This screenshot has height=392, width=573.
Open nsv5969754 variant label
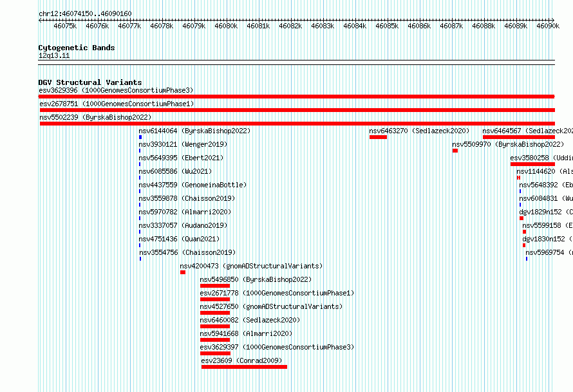tap(549, 252)
